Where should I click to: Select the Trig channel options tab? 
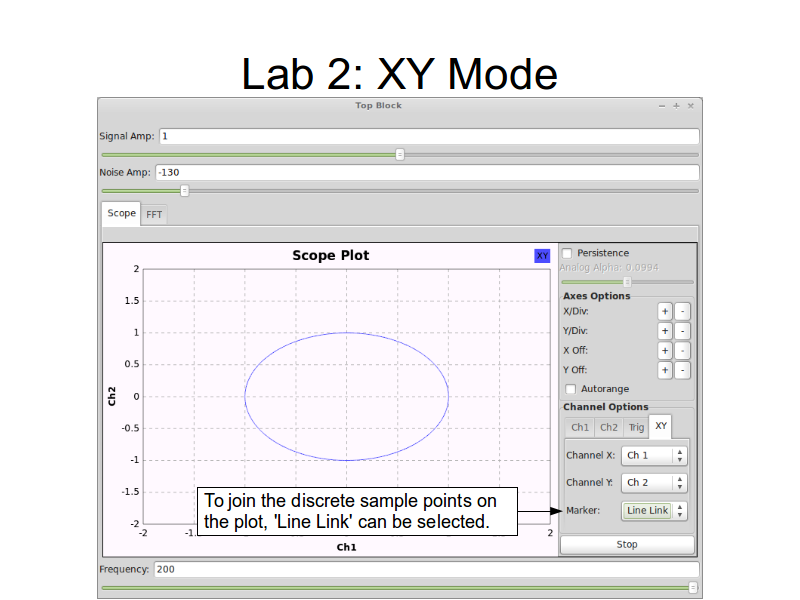[x=636, y=427]
